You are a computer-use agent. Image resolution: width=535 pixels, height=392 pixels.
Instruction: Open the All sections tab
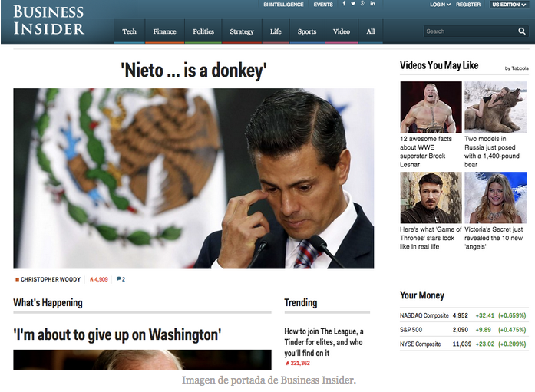pos(371,31)
